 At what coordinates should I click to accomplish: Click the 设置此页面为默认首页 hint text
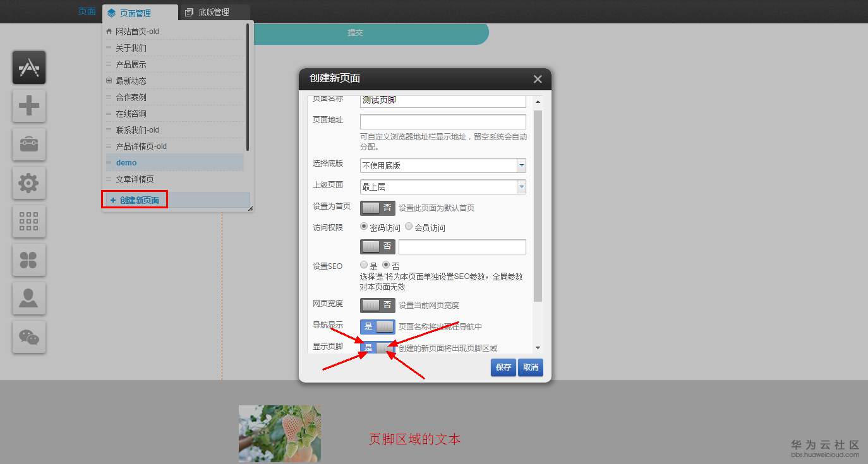[x=437, y=208]
